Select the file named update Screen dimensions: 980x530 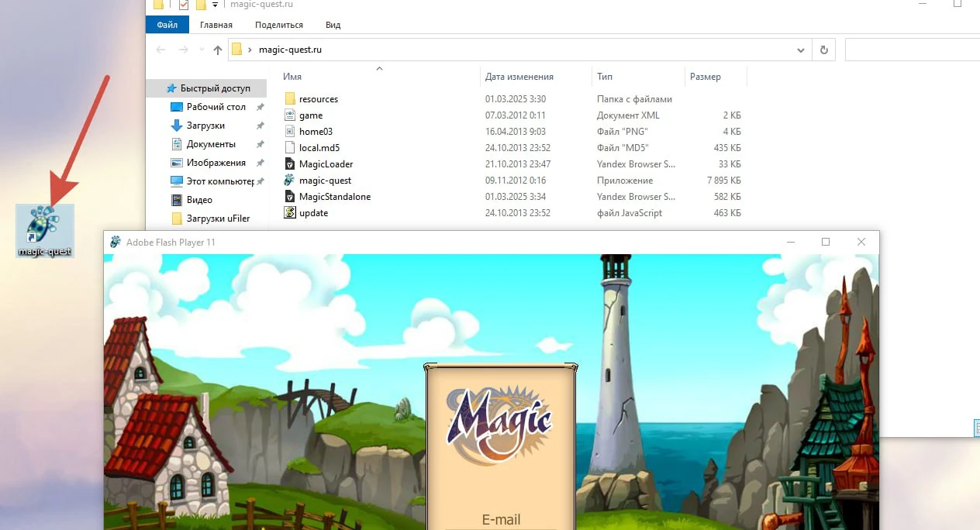(x=313, y=213)
